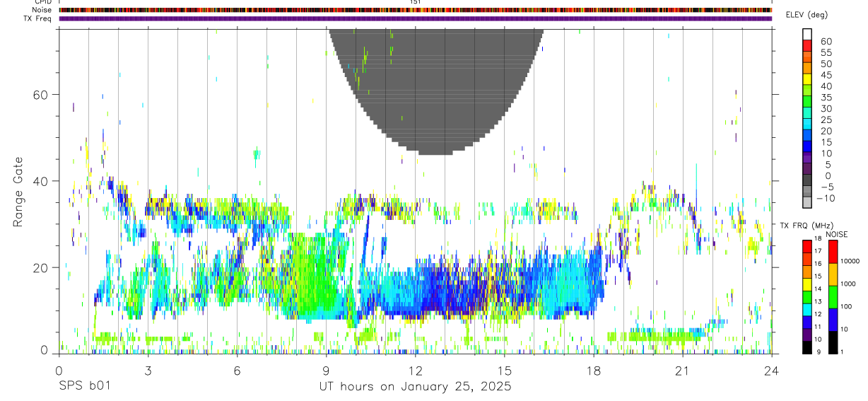Click the 18 value on TX FRQ scale
The height and width of the screenshot is (401, 868).
819,240
